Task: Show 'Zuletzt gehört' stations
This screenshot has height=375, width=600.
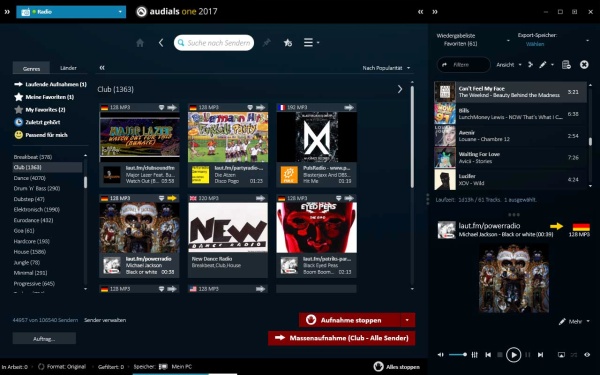Action: pos(37,122)
